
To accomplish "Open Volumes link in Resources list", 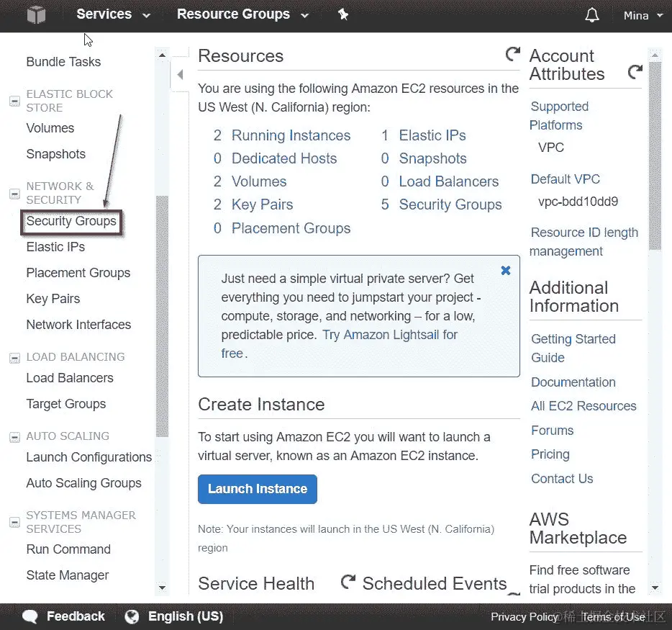I will pyautogui.click(x=259, y=182).
